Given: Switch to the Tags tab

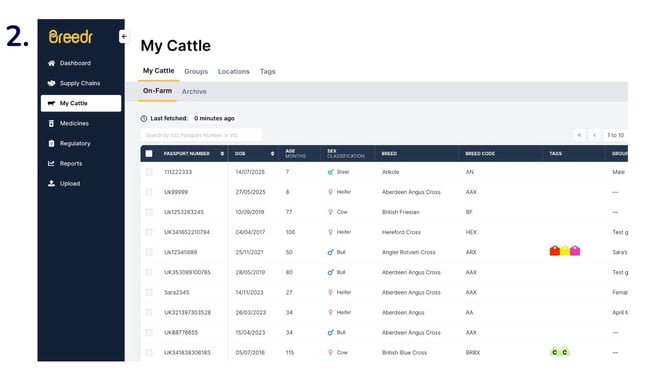Looking at the screenshot, I should tap(267, 72).
